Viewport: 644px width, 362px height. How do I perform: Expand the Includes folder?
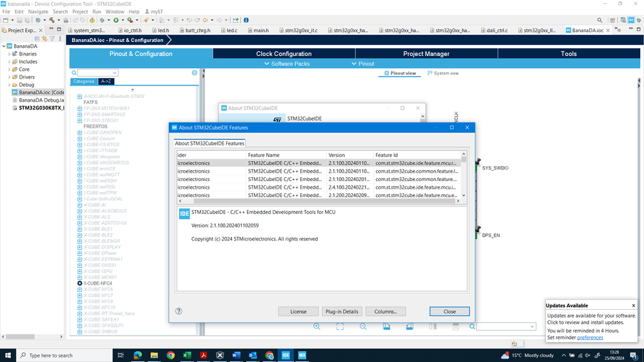[9, 62]
